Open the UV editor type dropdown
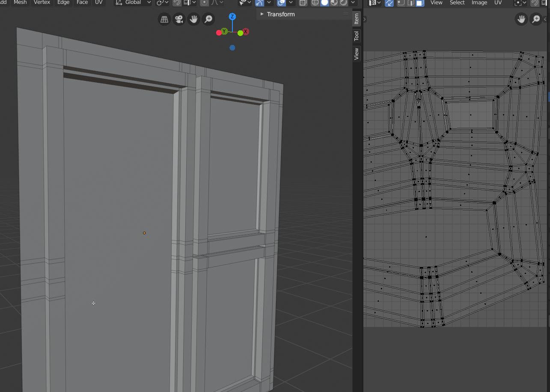Image resolution: width=550 pixels, height=392 pixels. click(375, 3)
